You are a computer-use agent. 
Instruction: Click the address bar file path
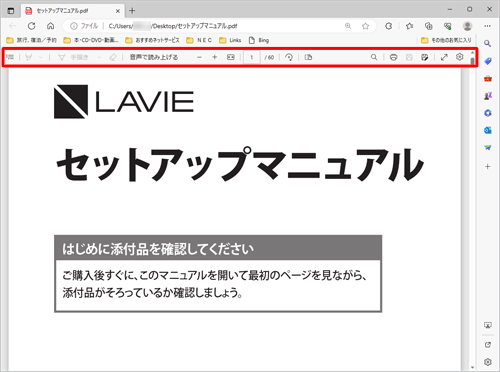(173, 26)
